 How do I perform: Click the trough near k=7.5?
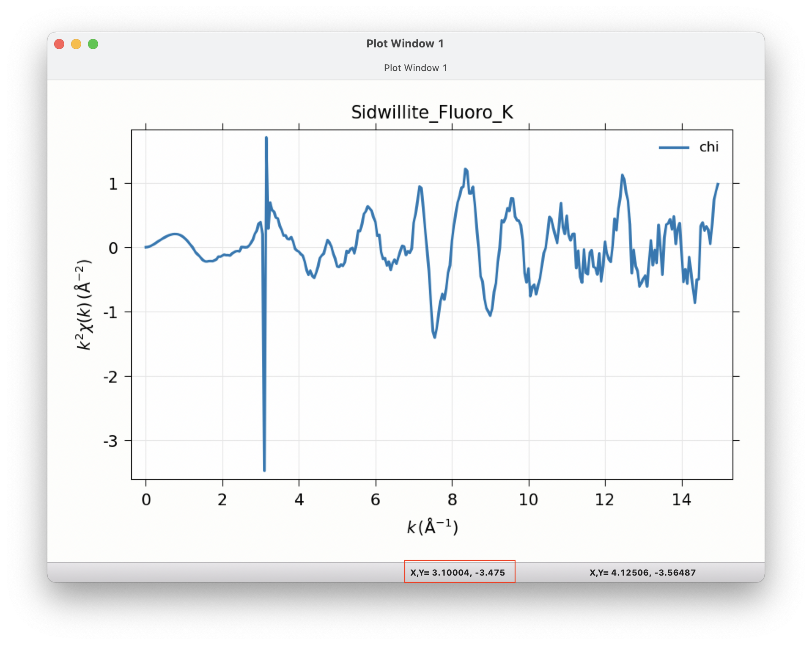pyautogui.click(x=435, y=337)
